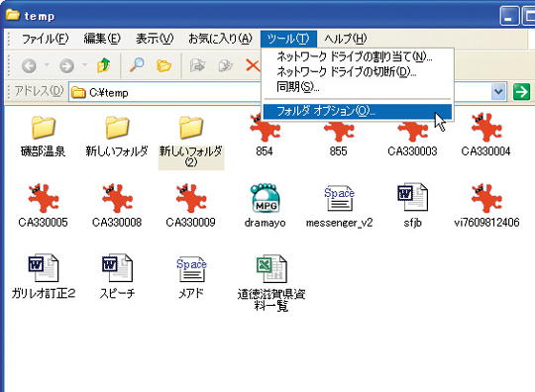The width and height of the screenshot is (535, 392).
Task: Click the green Go arrow button
Action: click(521, 92)
